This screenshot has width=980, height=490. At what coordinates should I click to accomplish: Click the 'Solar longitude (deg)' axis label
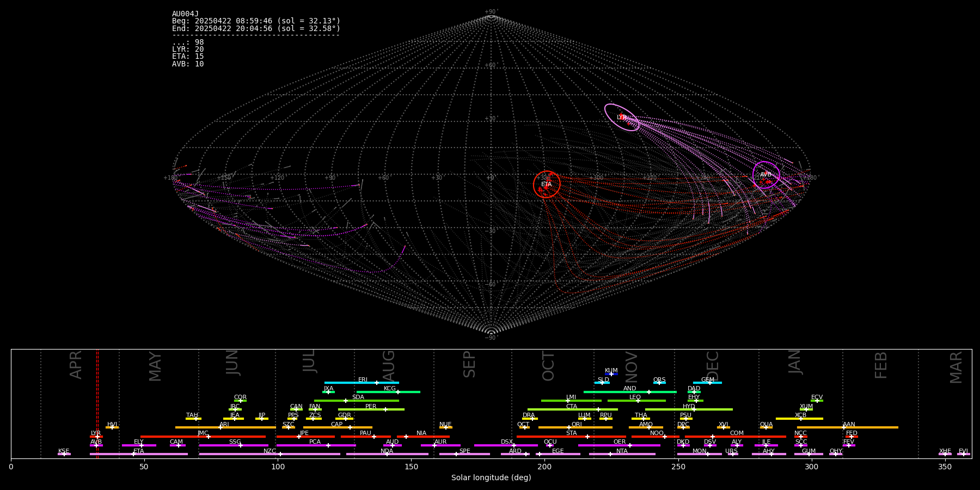pos(491,478)
